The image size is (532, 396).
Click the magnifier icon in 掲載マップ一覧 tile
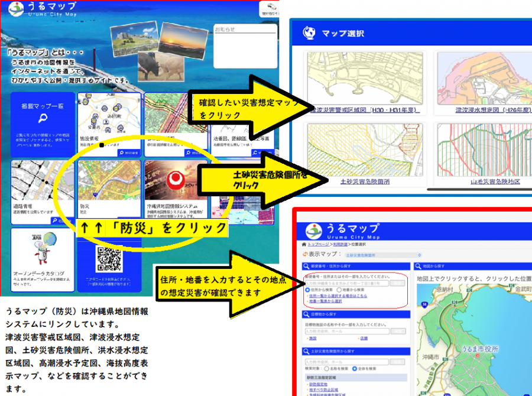[43, 118]
